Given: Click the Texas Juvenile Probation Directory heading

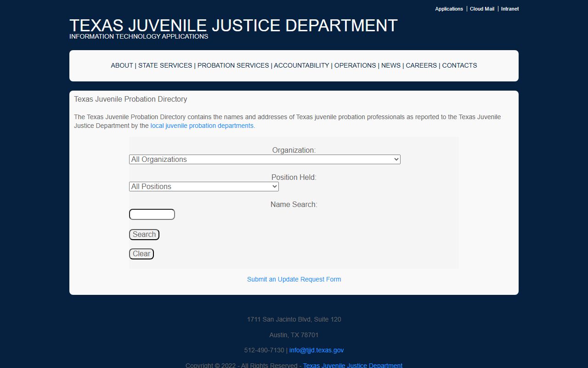Looking at the screenshot, I should click(130, 99).
